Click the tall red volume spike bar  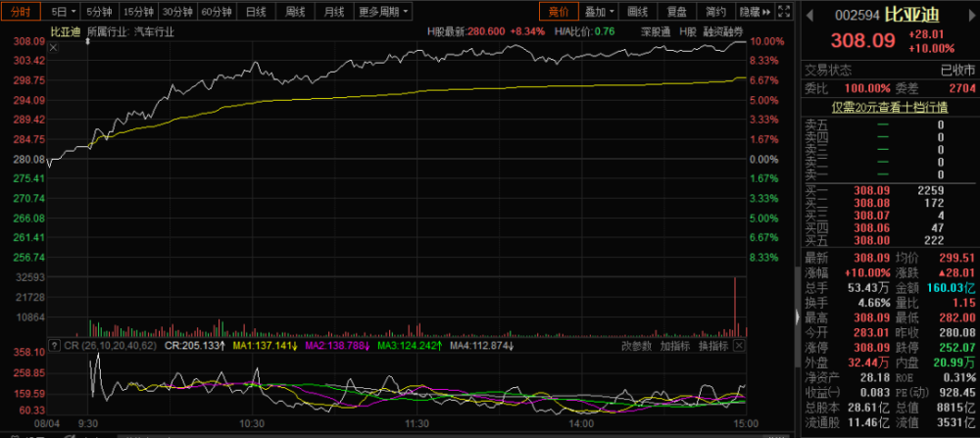point(735,306)
